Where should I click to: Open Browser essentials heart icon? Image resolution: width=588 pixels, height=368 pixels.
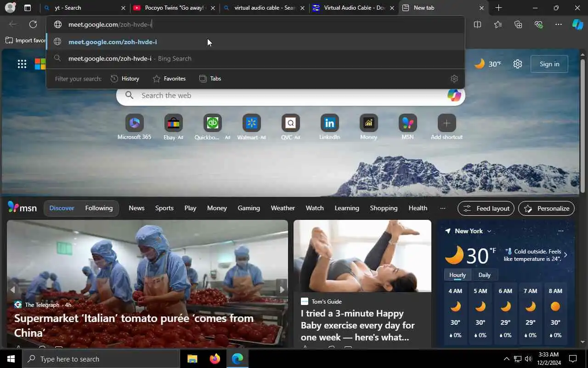(x=538, y=24)
